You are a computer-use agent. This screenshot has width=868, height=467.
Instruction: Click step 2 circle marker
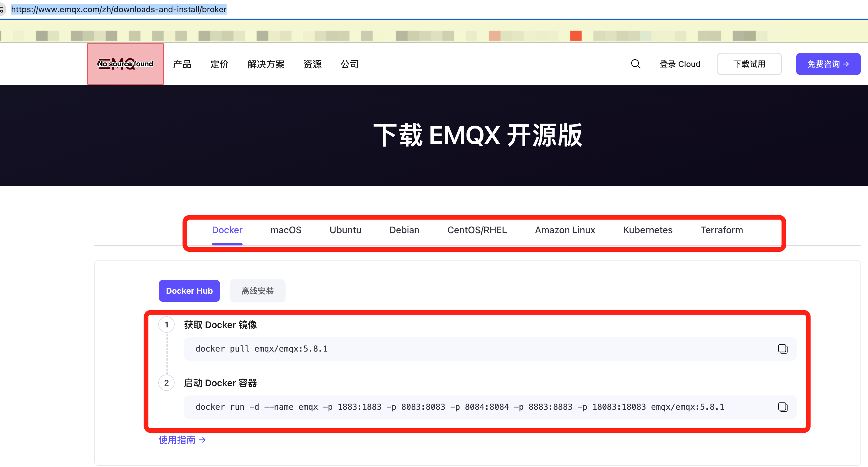[166, 383]
